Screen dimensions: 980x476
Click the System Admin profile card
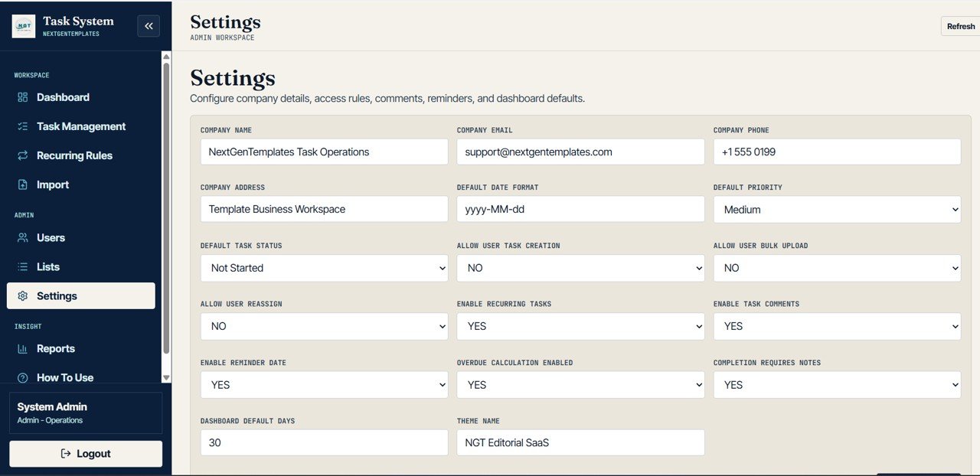pyautogui.click(x=86, y=413)
